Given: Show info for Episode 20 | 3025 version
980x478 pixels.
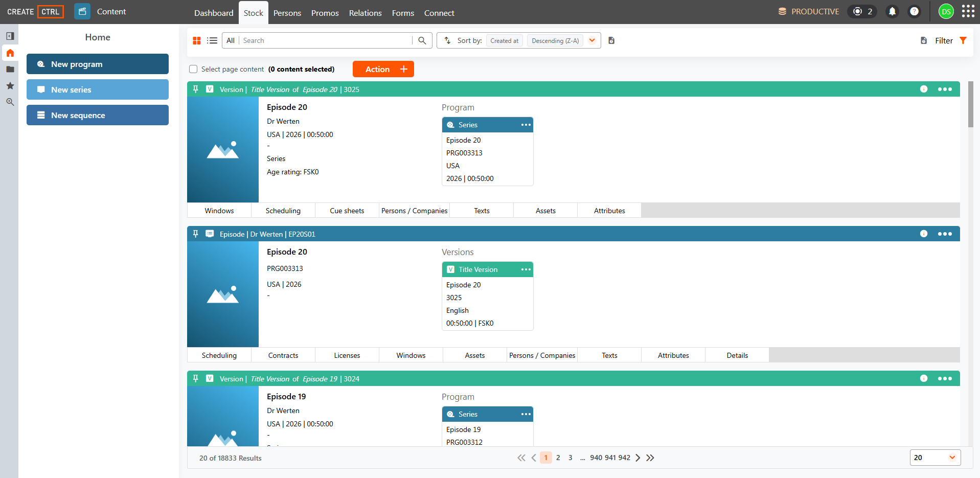Looking at the screenshot, I should (x=924, y=89).
